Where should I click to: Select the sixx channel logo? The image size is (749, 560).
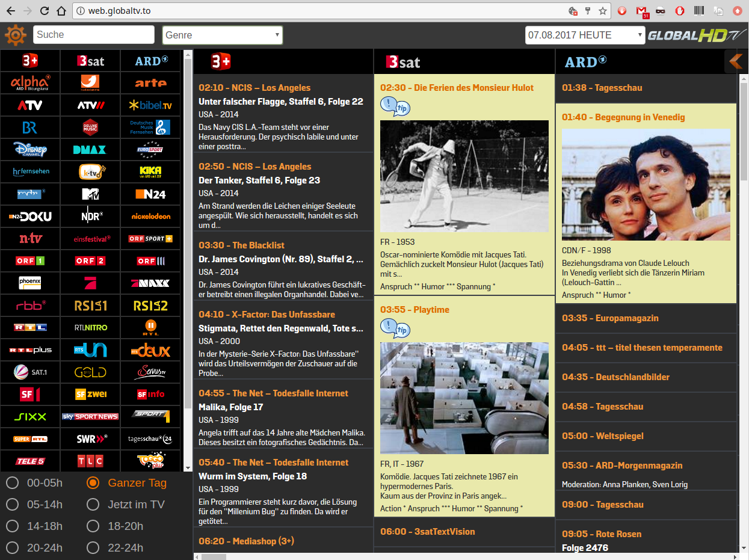pos(30,416)
